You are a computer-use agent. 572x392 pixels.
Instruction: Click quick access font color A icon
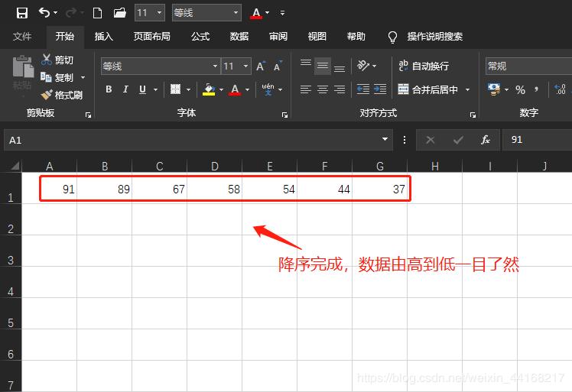coord(256,13)
